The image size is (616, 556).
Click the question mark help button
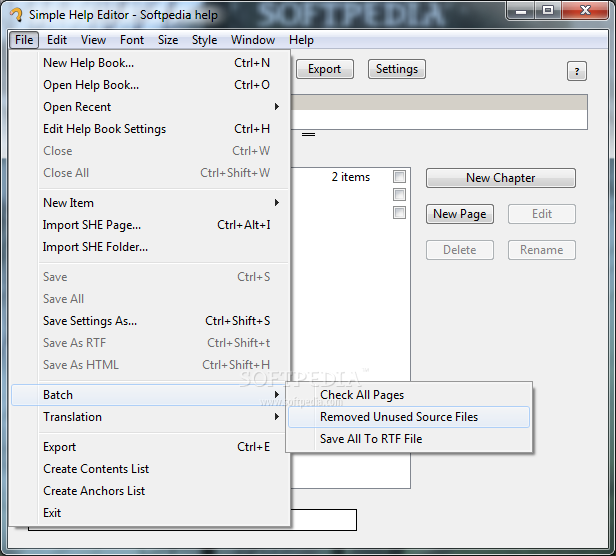[x=576, y=71]
